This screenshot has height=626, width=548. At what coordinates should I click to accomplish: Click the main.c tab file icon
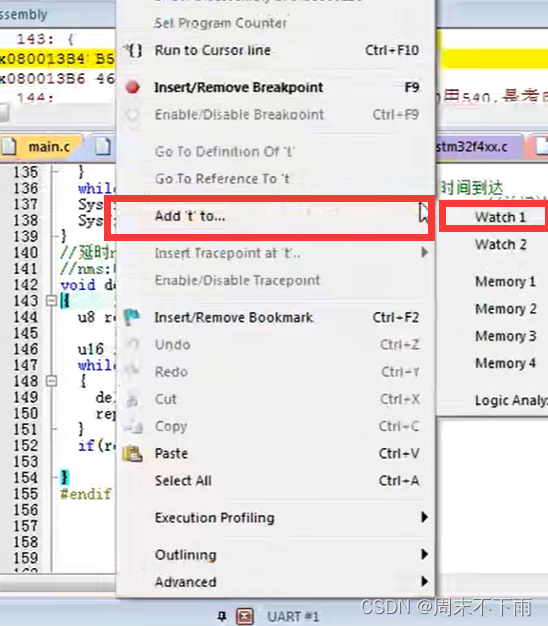pos(9,147)
